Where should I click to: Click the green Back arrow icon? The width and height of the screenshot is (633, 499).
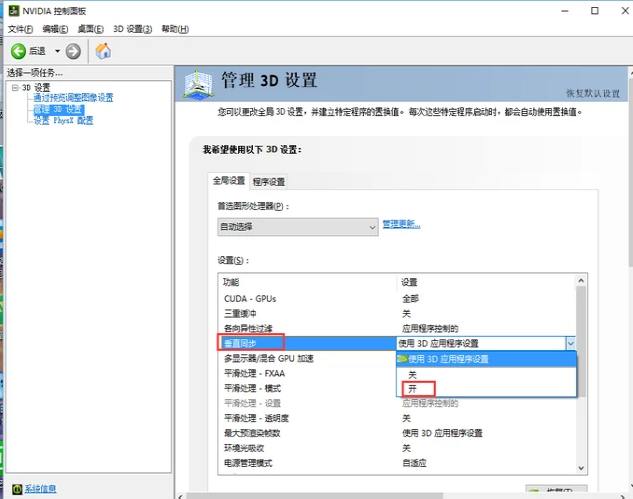coord(18,51)
